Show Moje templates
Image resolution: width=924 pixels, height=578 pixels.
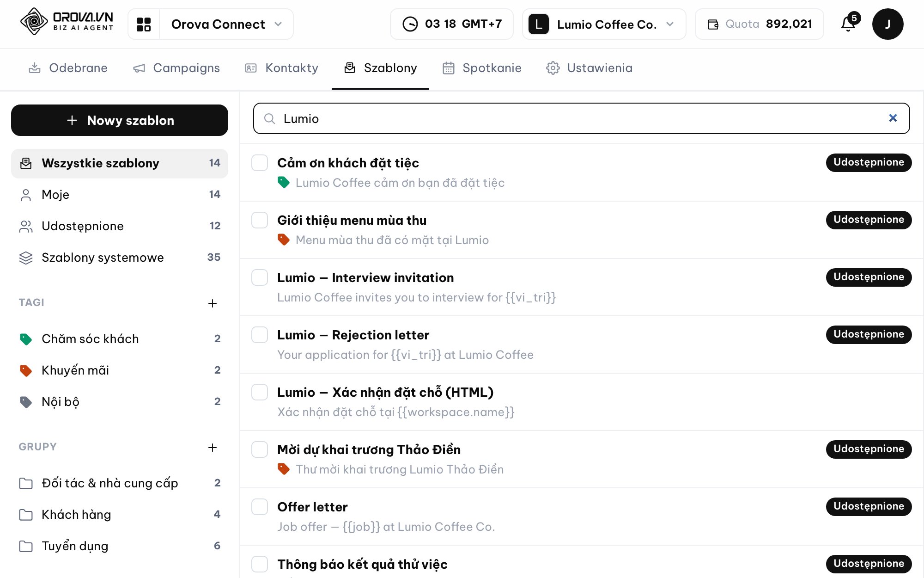tap(120, 195)
